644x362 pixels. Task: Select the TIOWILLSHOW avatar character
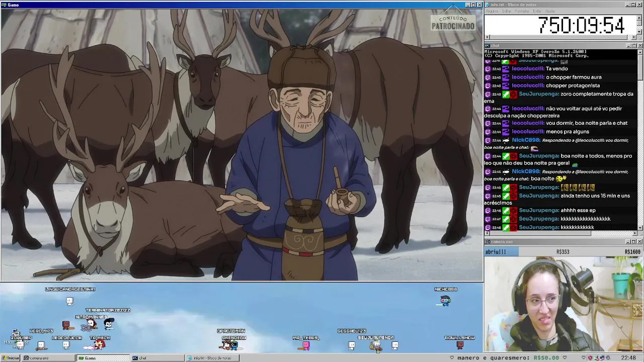coord(459,345)
